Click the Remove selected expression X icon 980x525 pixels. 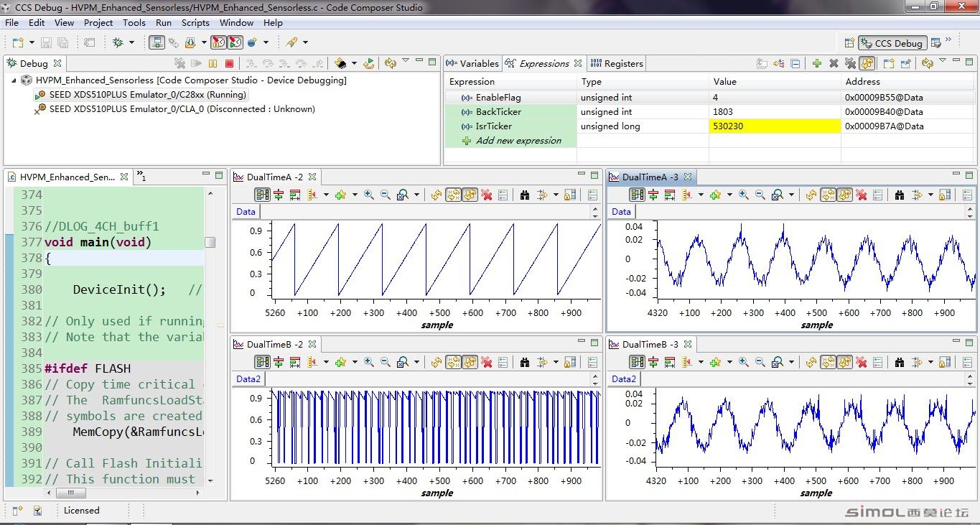coord(834,63)
